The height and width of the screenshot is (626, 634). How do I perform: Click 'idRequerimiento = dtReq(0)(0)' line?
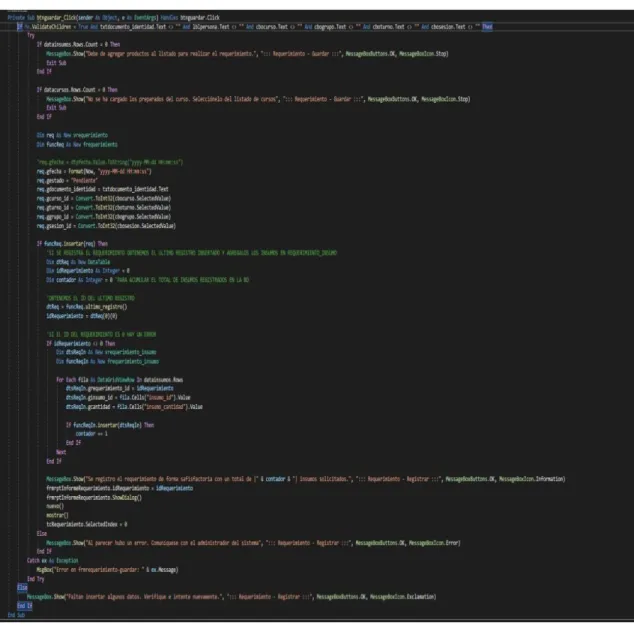click(82, 316)
